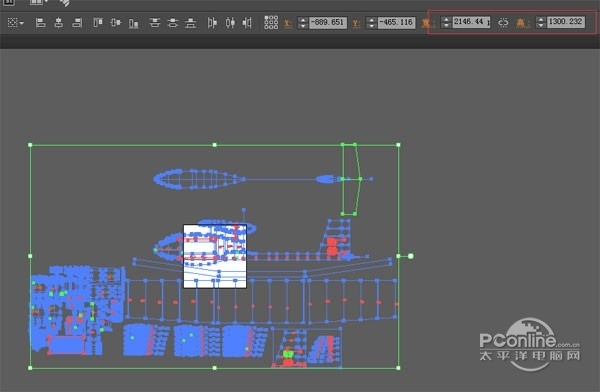Click the X position value field
Screen dimensions: 600x392
[328, 23]
